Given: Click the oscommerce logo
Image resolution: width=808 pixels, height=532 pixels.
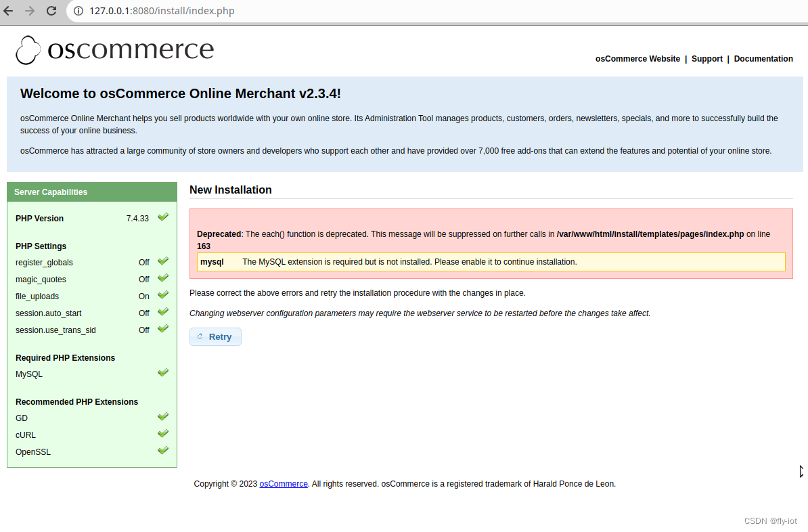Looking at the screenshot, I should coord(114,50).
